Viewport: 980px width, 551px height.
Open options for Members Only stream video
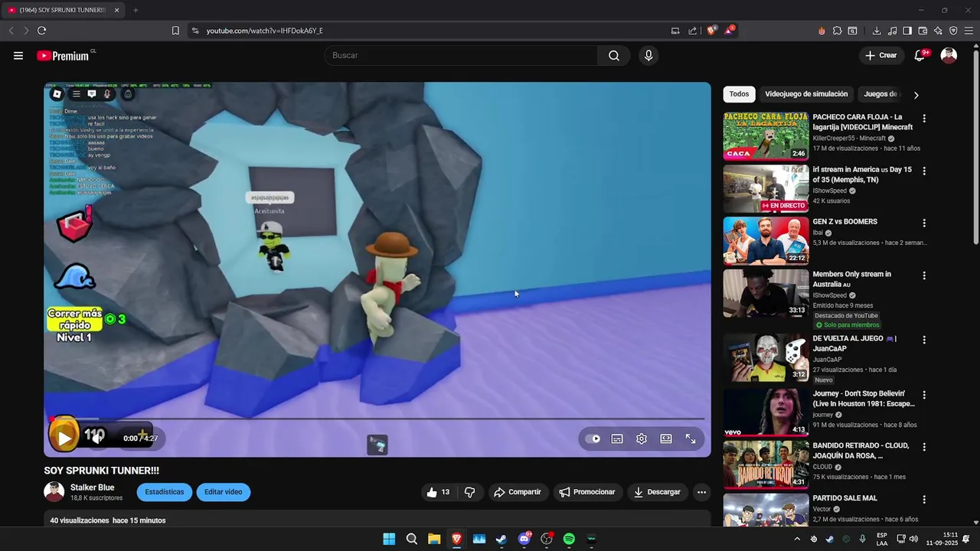click(924, 275)
